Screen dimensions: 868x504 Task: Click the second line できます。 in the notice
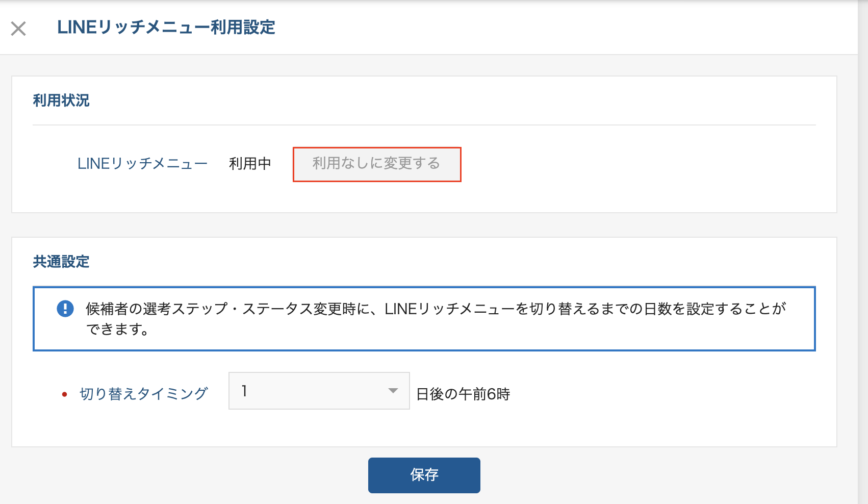tap(117, 330)
